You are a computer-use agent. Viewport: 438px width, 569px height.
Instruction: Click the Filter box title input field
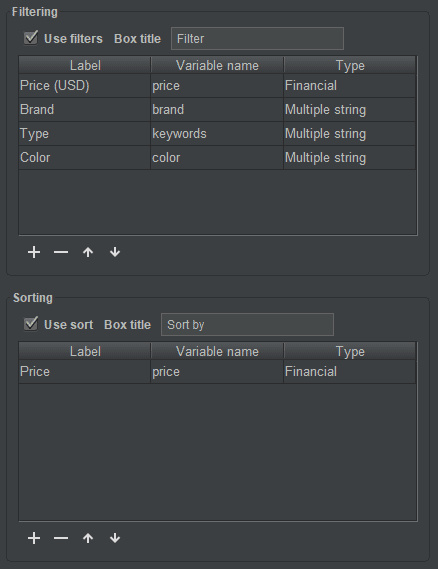click(x=257, y=38)
